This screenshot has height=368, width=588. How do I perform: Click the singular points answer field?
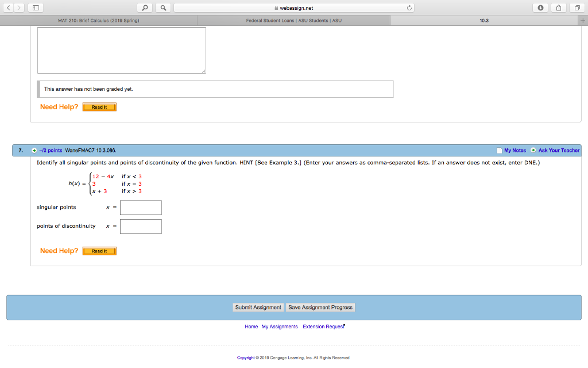pos(140,207)
